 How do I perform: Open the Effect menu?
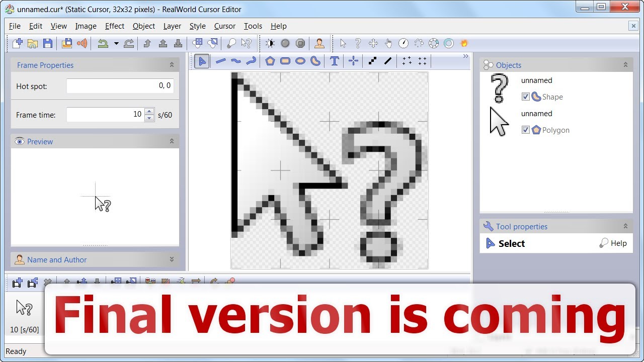click(x=115, y=26)
